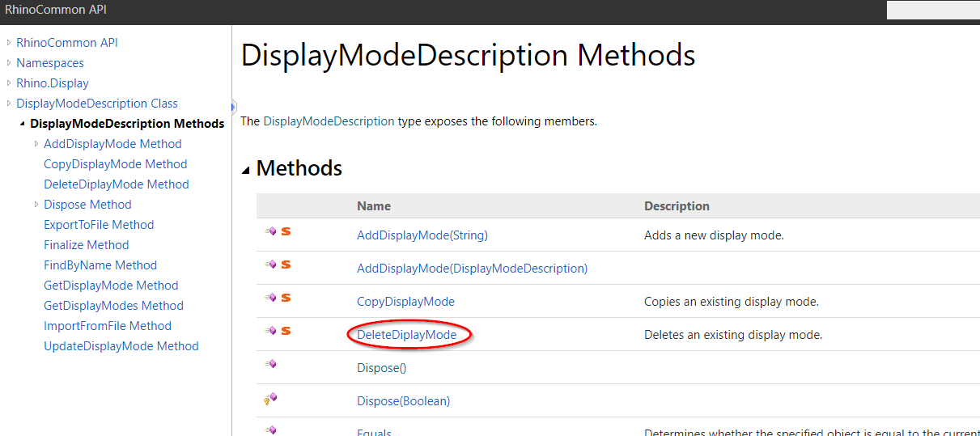The width and height of the screenshot is (980, 436).
Task: Open AddDisplayMode Method sidebar link
Action: 112,144
